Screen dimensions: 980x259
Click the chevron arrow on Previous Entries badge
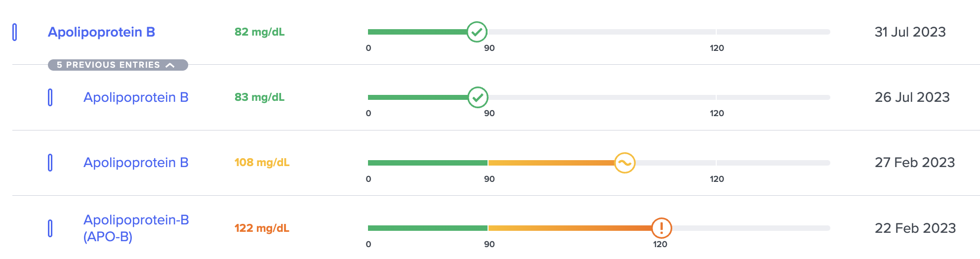click(170, 65)
